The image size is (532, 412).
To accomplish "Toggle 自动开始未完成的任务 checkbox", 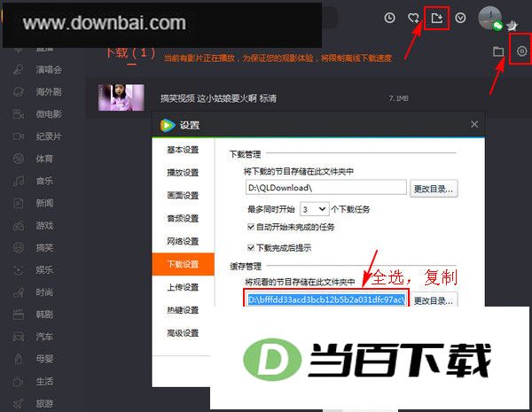I will [x=251, y=227].
